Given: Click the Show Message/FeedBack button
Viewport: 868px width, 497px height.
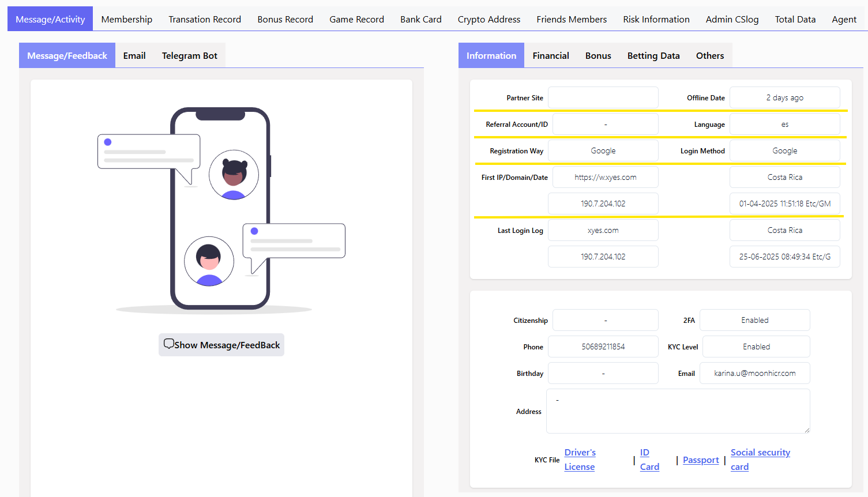Looking at the screenshot, I should pyautogui.click(x=221, y=345).
